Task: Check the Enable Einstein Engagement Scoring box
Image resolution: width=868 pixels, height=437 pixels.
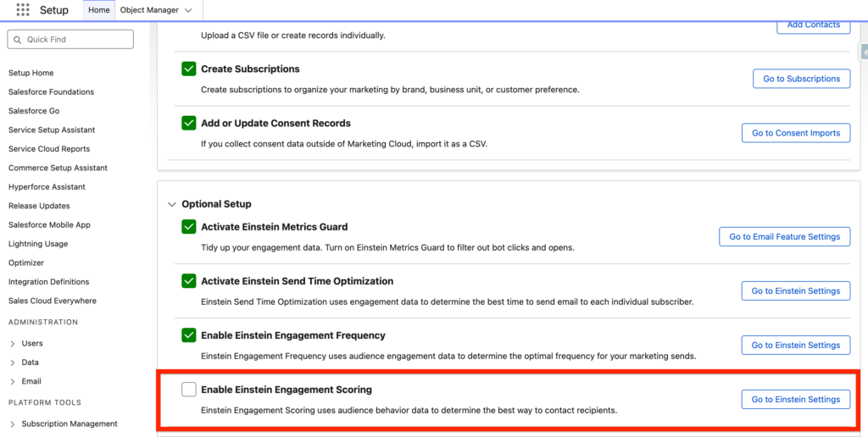Action: [x=189, y=390]
